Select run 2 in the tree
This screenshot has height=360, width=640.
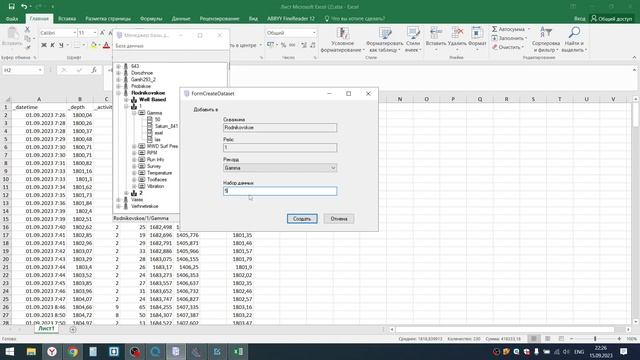click(141, 193)
